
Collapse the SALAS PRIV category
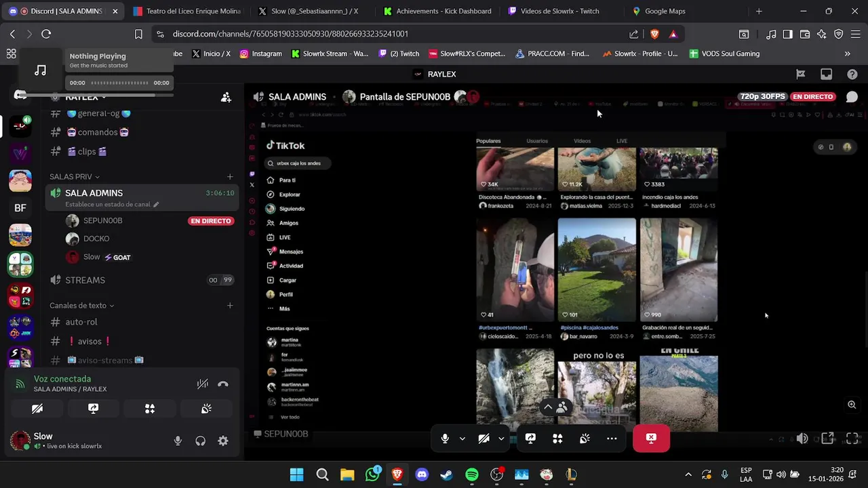pyautogui.click(x=75, y=177)
